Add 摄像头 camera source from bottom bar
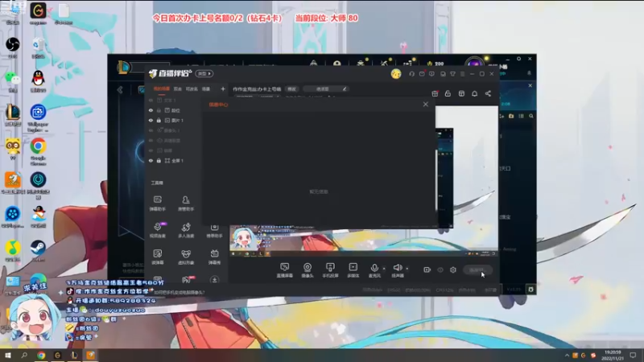 (308, 270)
